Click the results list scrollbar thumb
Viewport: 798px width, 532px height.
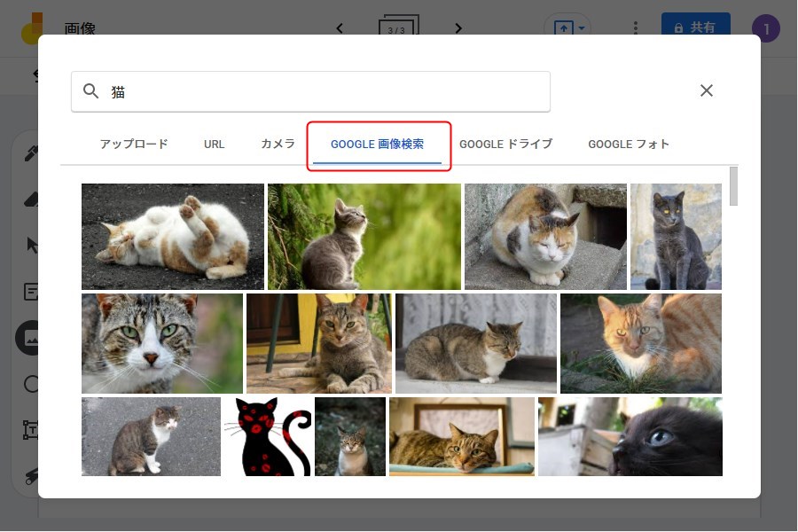pyautogui.click(x=733, y=186)
